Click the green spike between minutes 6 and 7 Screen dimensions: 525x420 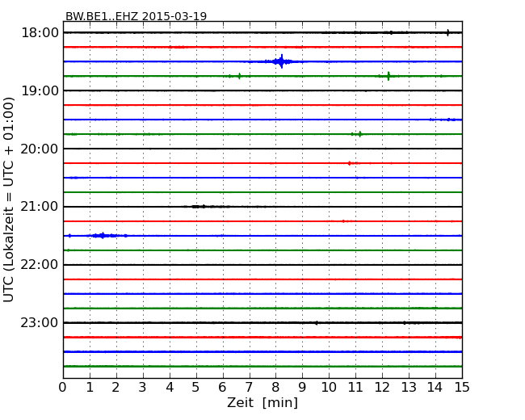click(x=239, y=76)
